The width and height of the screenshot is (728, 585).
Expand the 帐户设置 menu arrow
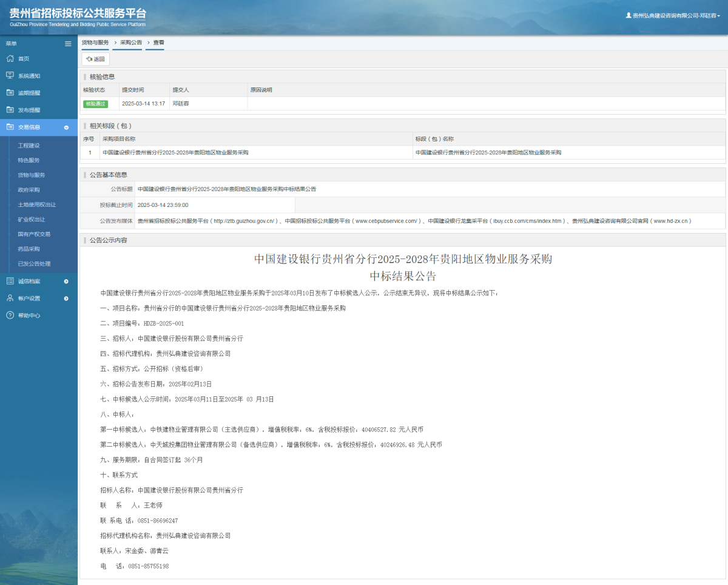[x=67, y=298]
